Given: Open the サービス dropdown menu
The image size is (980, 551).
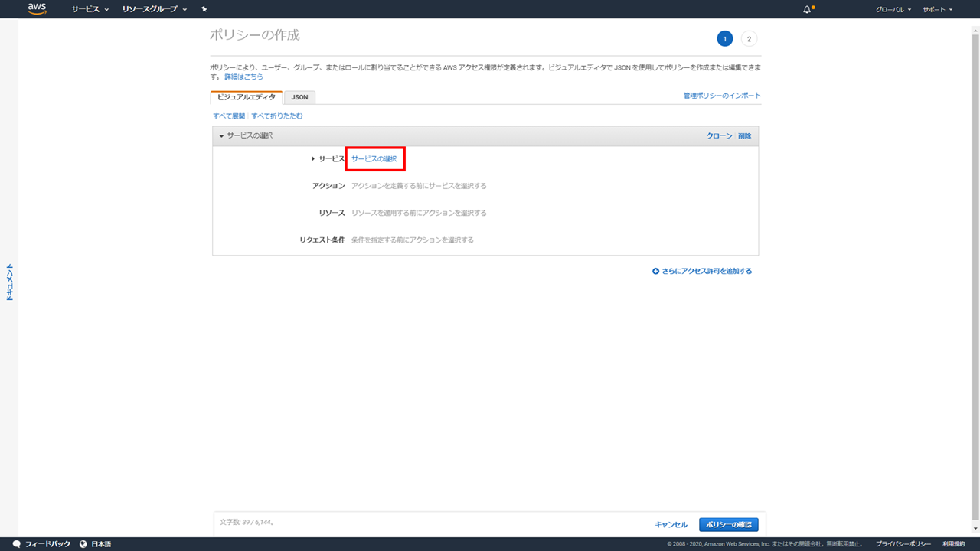Looking at the screenshot, I should pos(90,9).
